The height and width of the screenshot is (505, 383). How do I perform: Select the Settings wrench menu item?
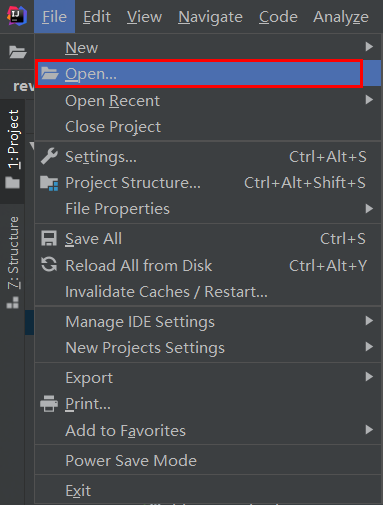pos(208,157)
